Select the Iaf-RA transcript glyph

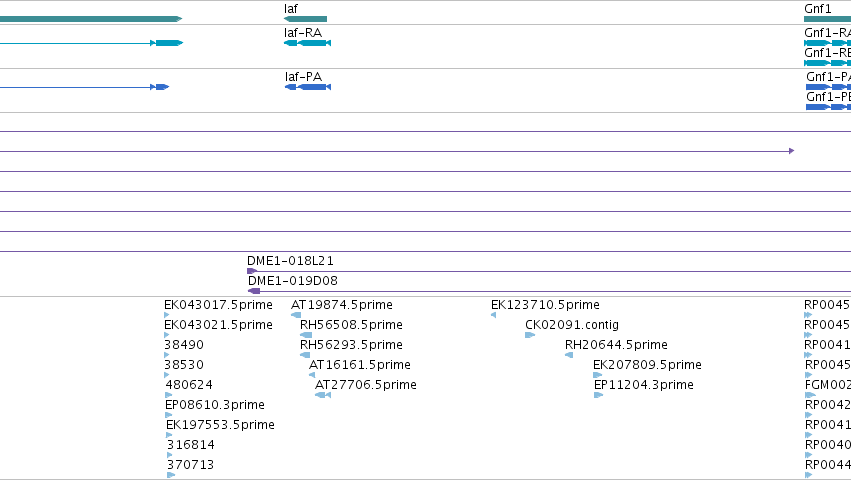click(x=307, y=43)
